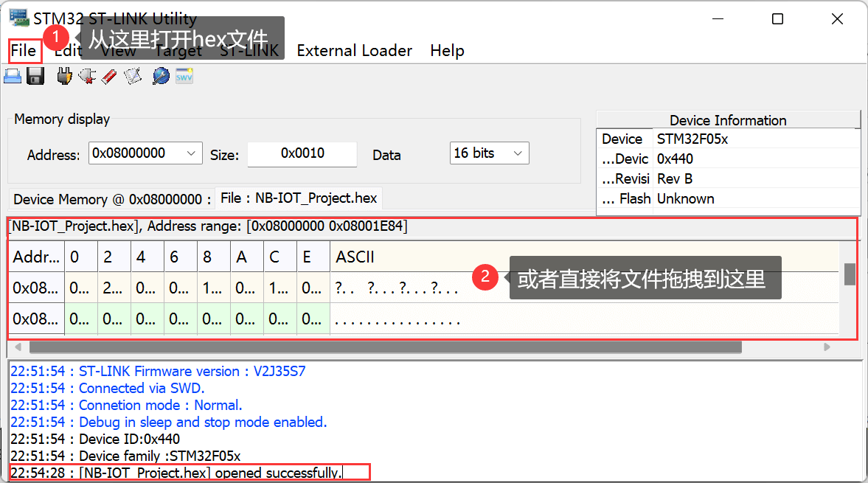
Task: Click the vertical scrollbar thumb of the memory grid
Action: 850,274
